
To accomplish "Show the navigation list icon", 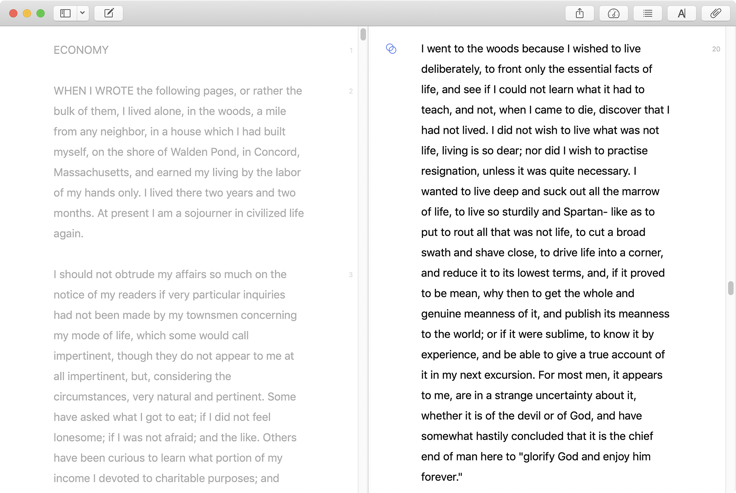I will 648,13.
